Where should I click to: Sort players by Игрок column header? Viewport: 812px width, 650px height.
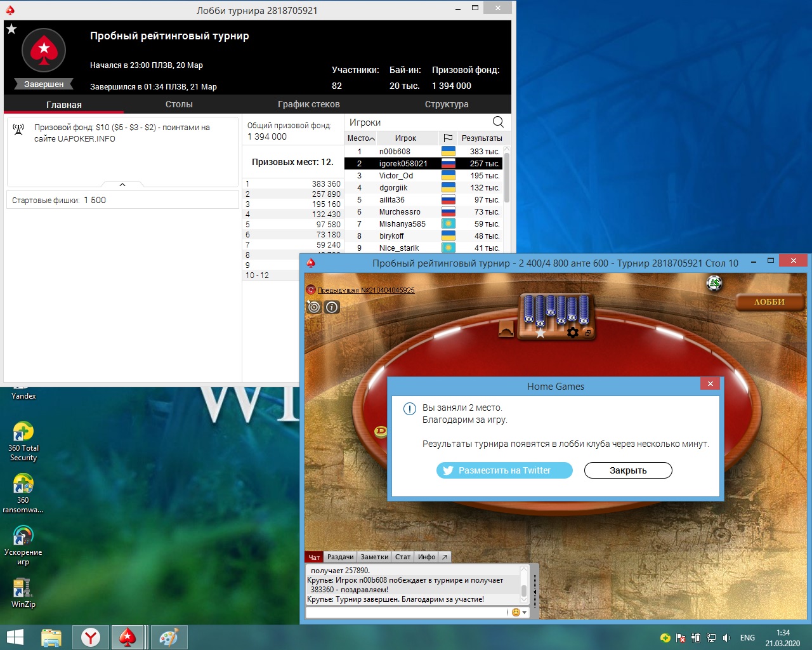(405, 138)
